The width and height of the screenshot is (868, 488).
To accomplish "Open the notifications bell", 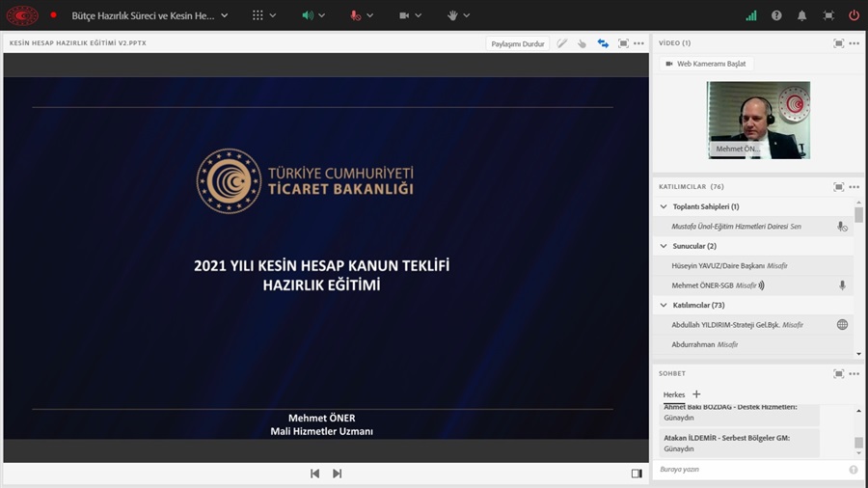I will [x=801, y=15].
